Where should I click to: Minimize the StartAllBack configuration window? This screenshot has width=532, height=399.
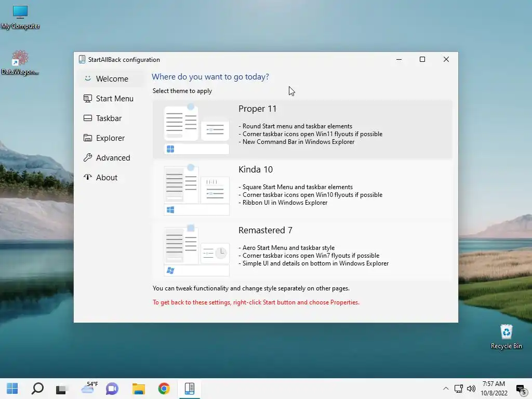coord(399,59)
